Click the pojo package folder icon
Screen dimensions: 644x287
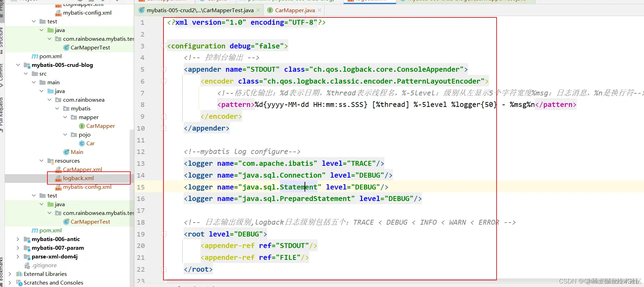point(74,135)
